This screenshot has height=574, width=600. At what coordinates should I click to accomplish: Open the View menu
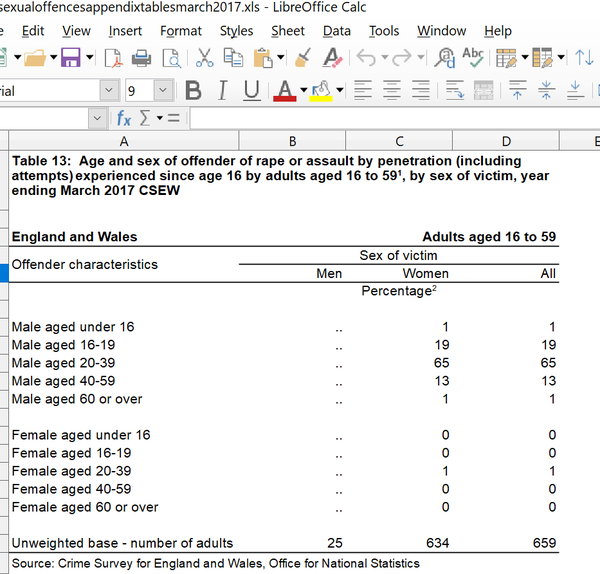(x=77, y=31)
